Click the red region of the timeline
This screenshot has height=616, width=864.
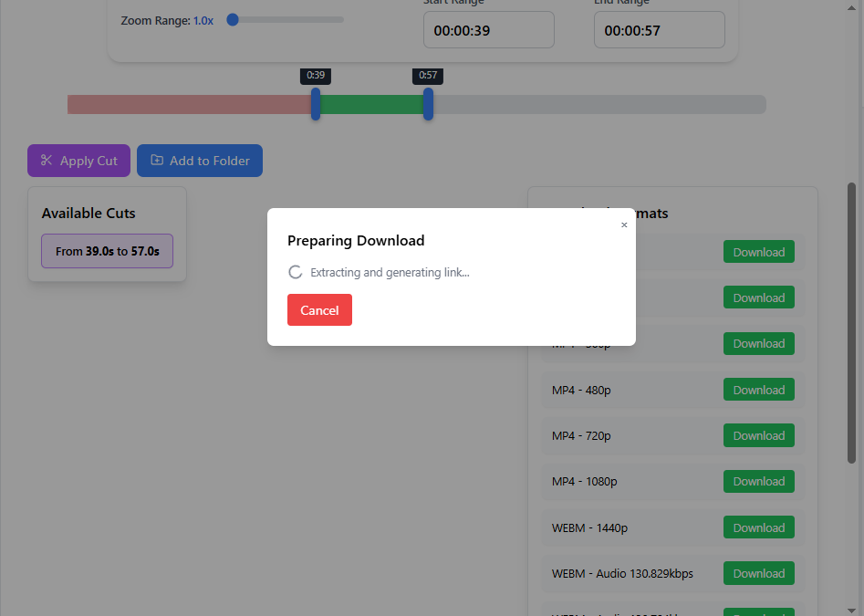(x=189, y=104)
